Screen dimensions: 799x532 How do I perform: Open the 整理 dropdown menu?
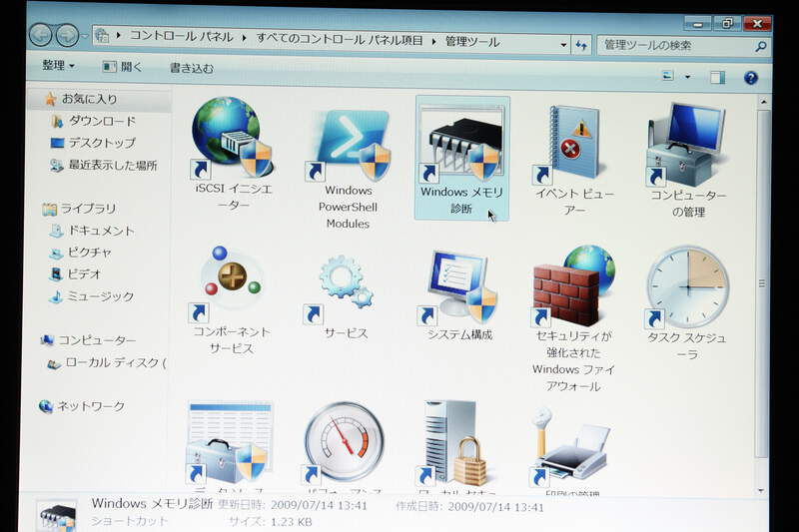point(58,65)
